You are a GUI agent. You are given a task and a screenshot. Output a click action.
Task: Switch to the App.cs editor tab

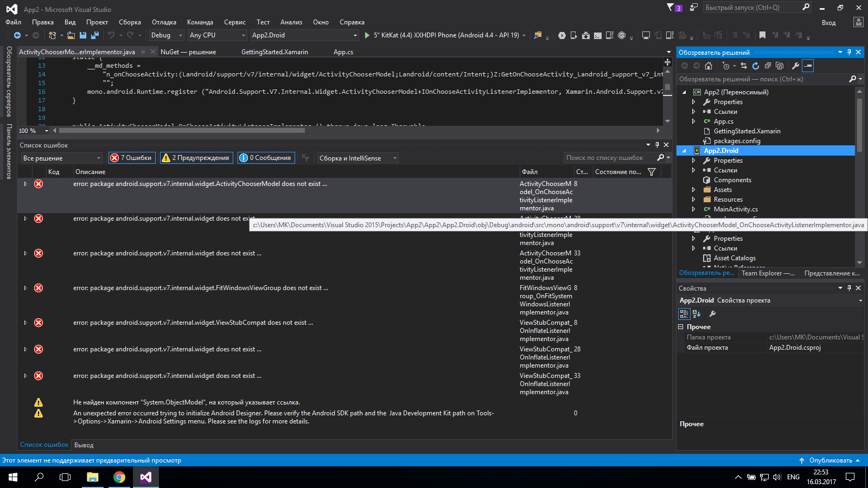(343, 52)
